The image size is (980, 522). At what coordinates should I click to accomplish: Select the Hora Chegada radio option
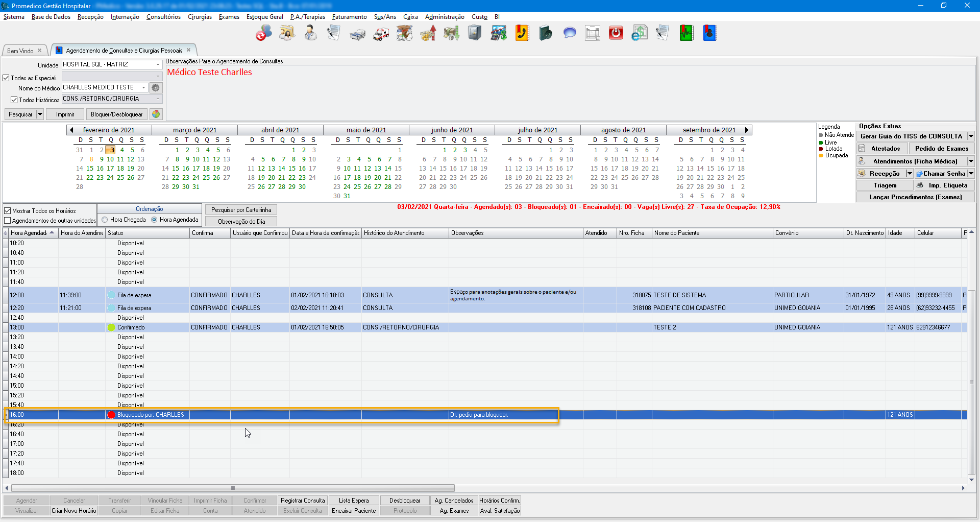pos(105,220)
